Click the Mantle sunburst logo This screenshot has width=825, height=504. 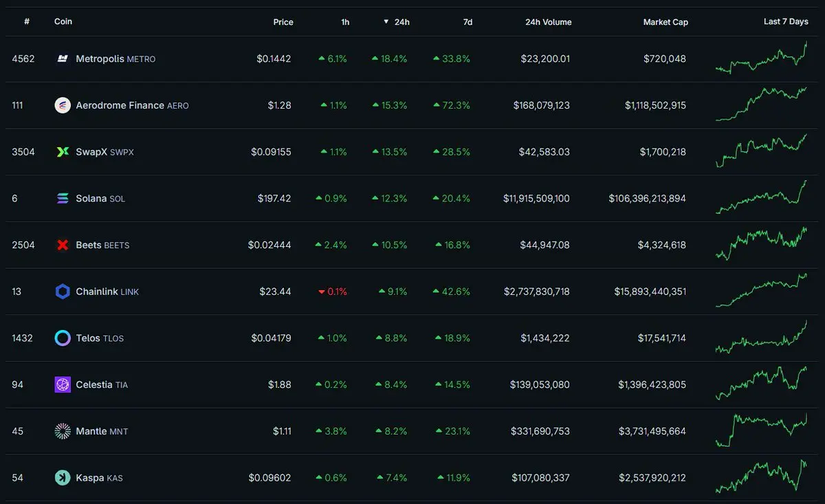[x=63, y=431]
